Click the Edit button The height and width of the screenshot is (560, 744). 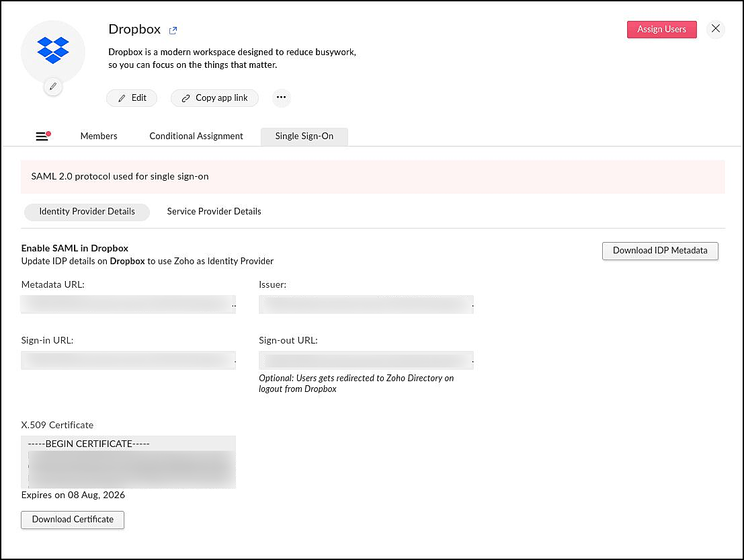(x=132, y=97)
